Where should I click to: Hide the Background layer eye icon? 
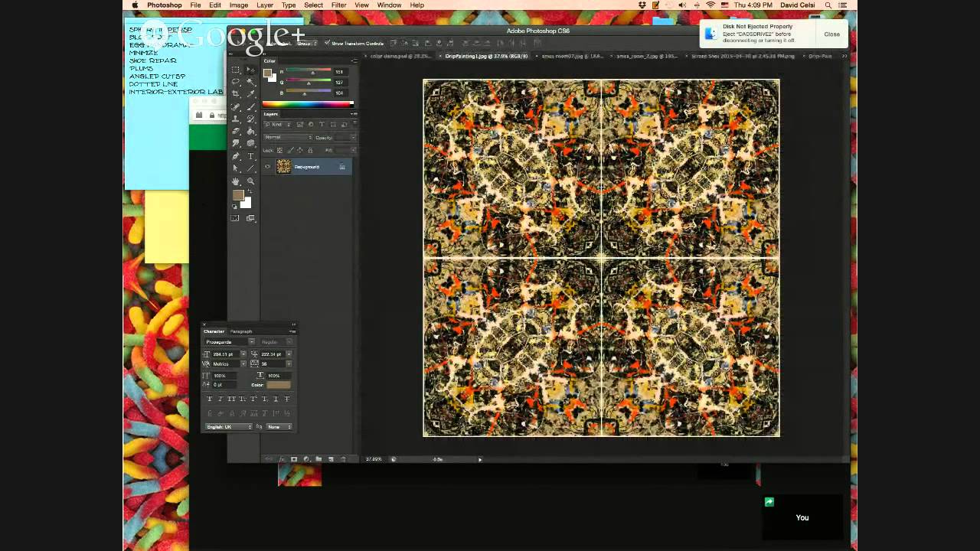pyautogui.click(x=267, y=166)
